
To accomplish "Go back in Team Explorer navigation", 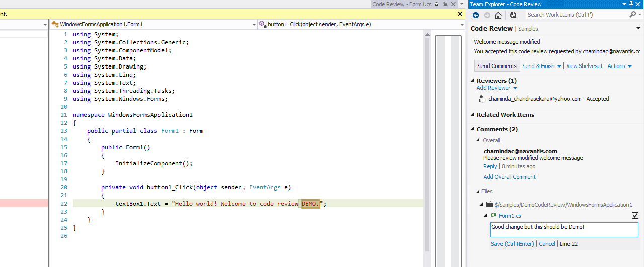I will pyautogui.click(x=476, y=15).
